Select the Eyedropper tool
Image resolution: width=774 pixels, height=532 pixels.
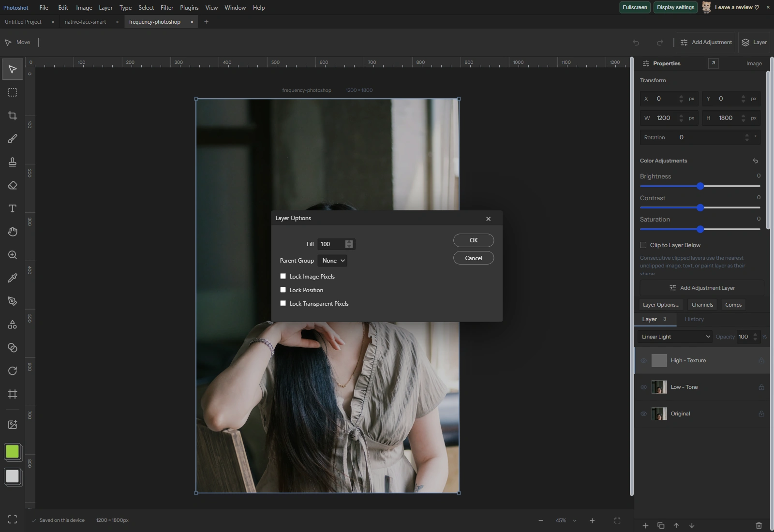tap(13, 278)
